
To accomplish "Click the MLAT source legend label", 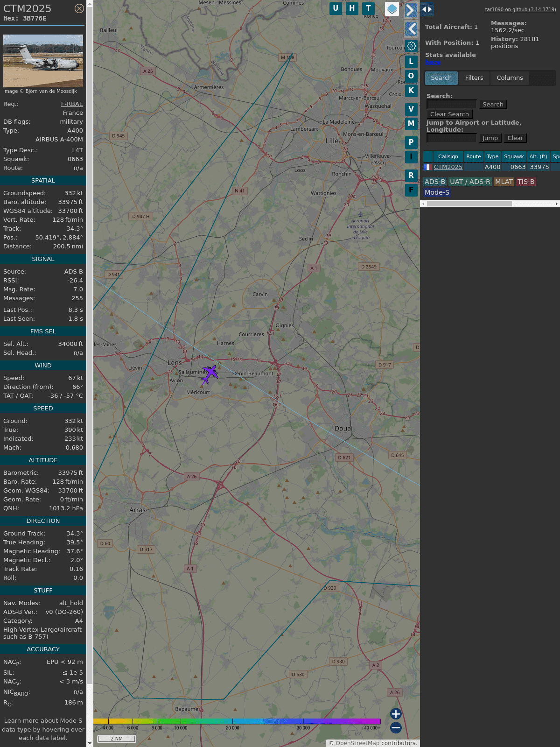I will click(504, 182).
